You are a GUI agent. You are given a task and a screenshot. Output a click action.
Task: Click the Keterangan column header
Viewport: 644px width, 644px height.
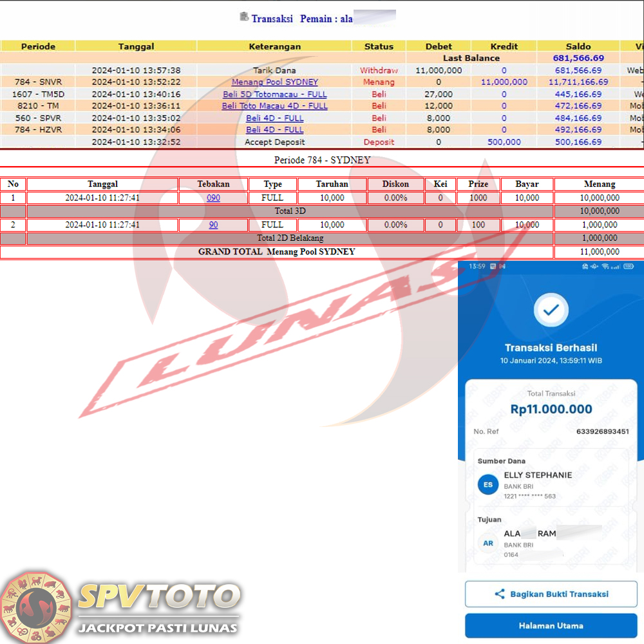click(x=274, y=46)
